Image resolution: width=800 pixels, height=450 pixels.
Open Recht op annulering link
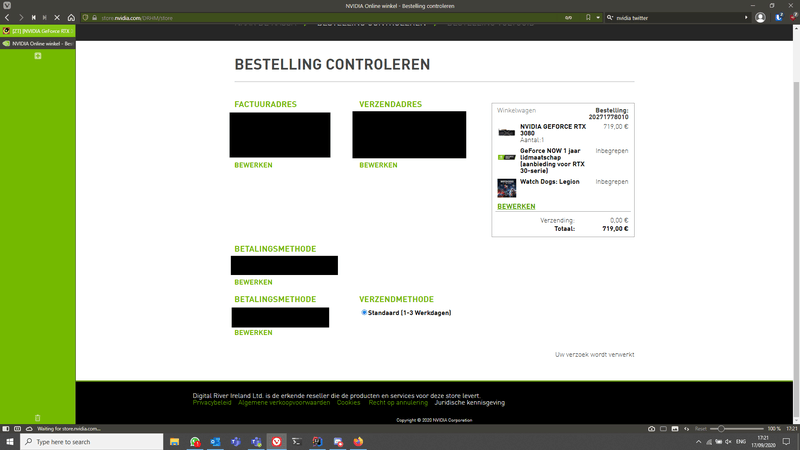click(398, 403)
